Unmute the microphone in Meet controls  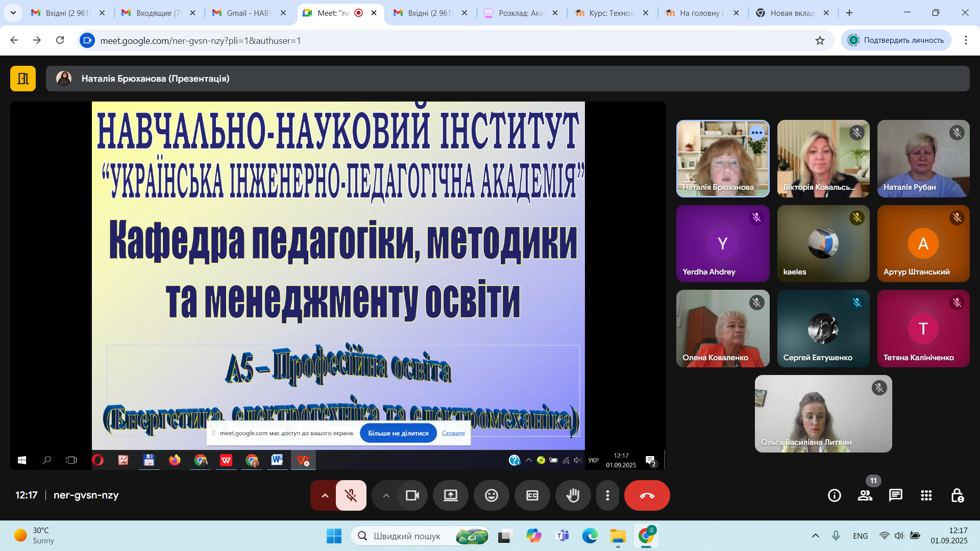point(351,495)
